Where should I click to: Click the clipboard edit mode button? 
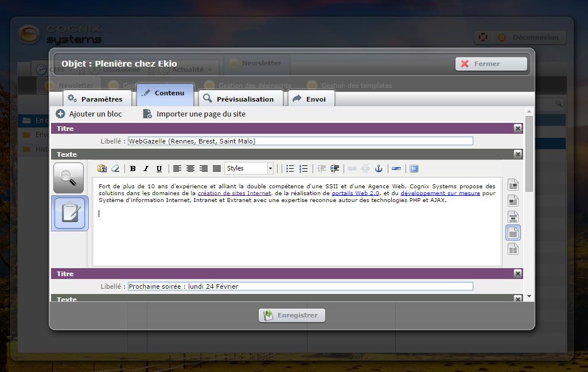pyautogui.click(x=70, y=212)
